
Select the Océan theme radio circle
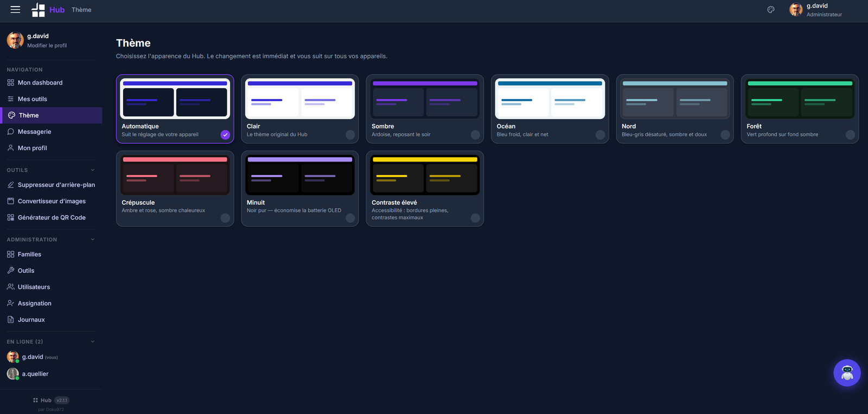coord(600,135)
